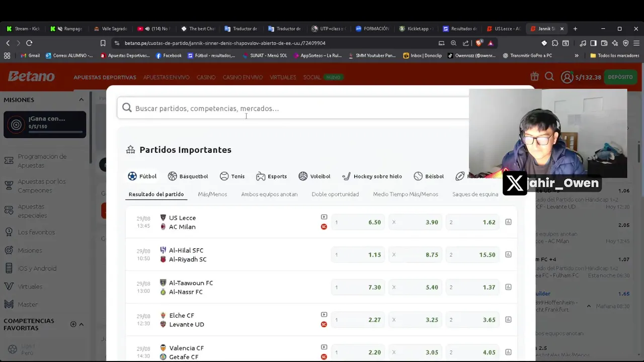644x362 pixels.
Task: Open stats icon for Al-Taawoun FC match
Action: 508,287
